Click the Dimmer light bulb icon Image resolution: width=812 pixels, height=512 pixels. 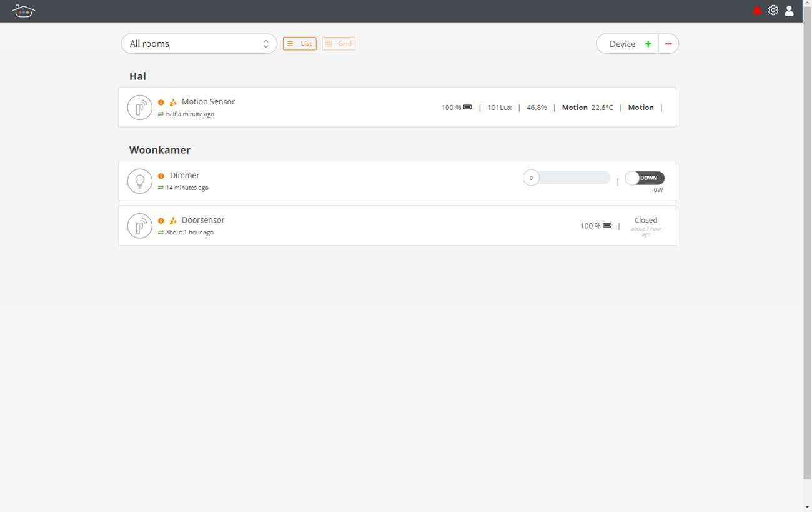point(139,181)
